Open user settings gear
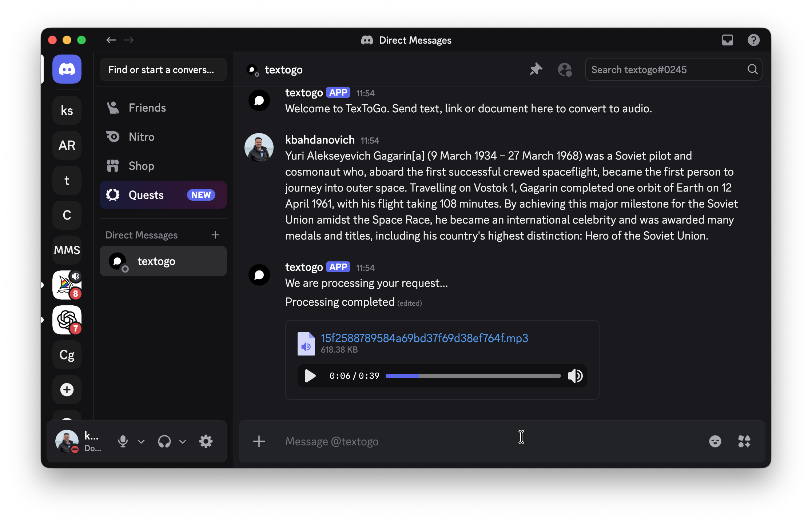812x522 pixels. [x=206, y=441]
